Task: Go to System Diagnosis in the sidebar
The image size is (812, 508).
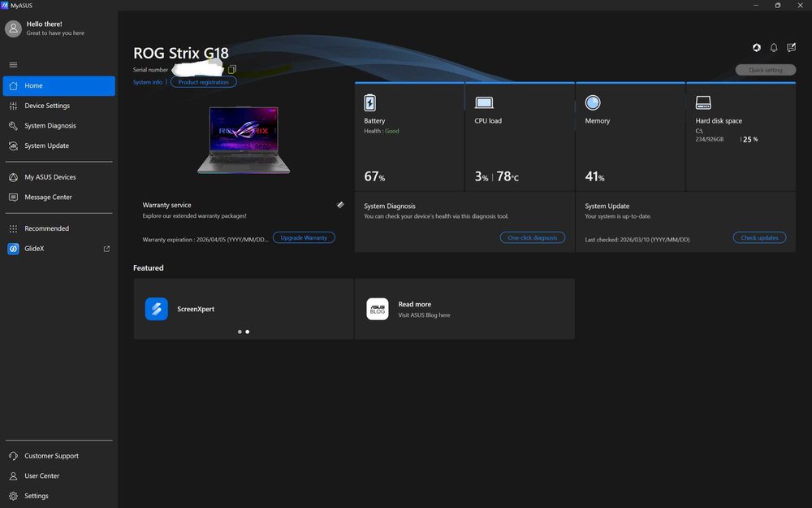Action: pyautogui.click(x=59, y=125)
